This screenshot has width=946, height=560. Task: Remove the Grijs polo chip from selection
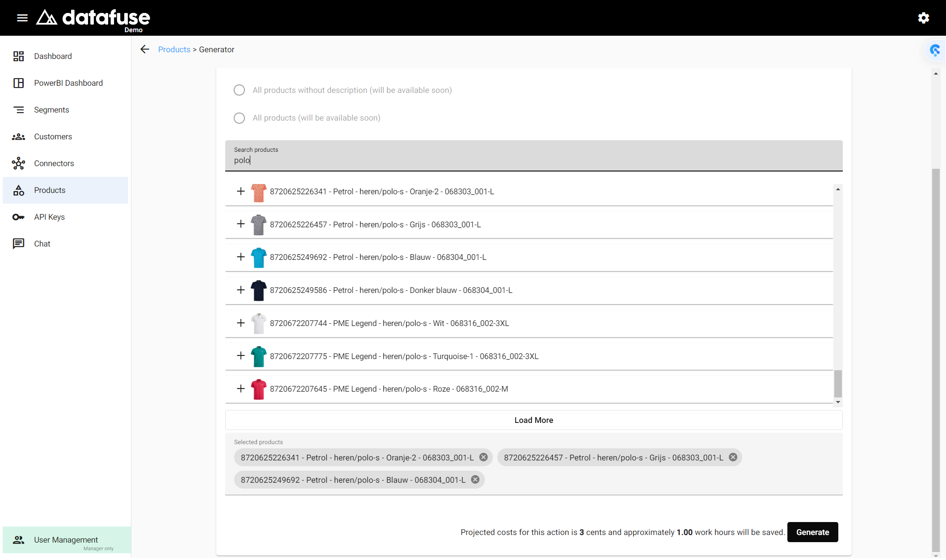pos(733,457)
